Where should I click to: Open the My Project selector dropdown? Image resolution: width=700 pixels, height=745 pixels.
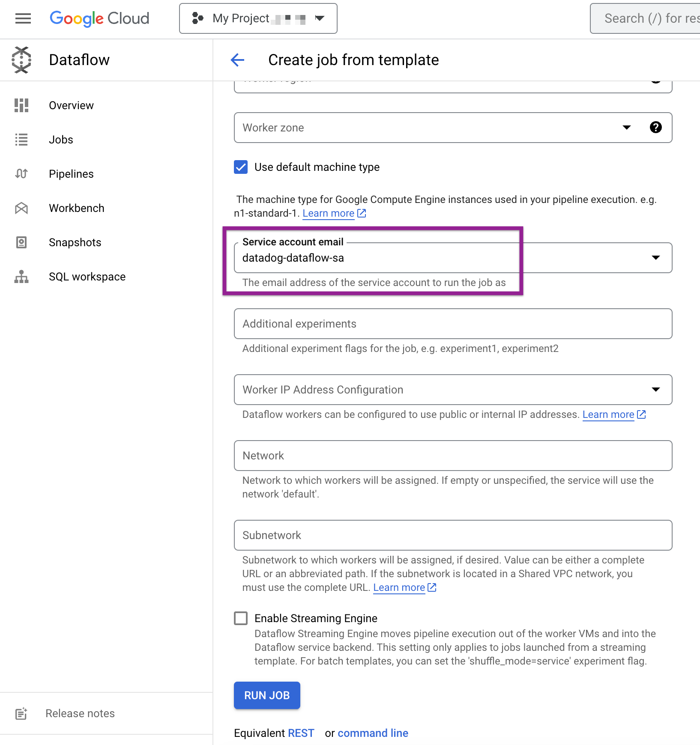coord(258,18)
